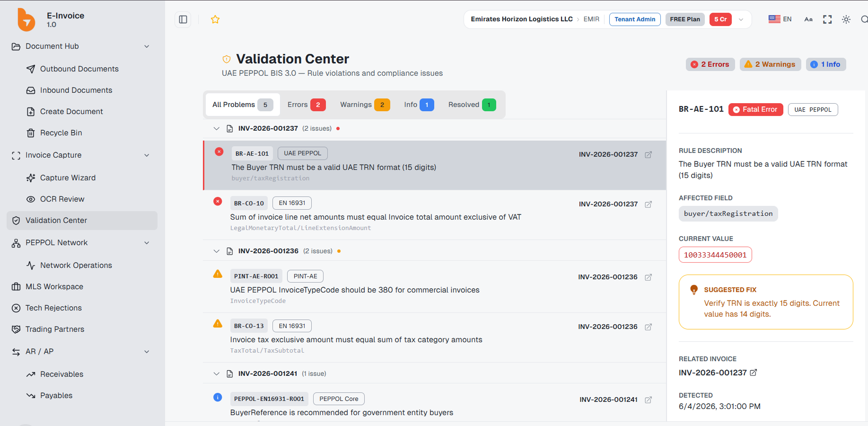Click the 2 Errors summary badge
The width and height of the screenshot is (868, 426).
(x=710, y=64)
